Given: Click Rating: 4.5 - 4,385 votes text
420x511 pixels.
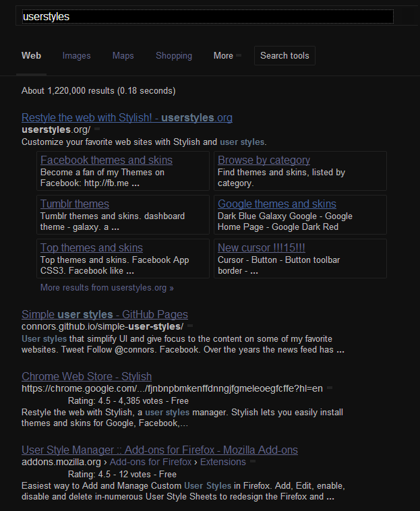Looking at the screenshot, I should pos(128,401).
